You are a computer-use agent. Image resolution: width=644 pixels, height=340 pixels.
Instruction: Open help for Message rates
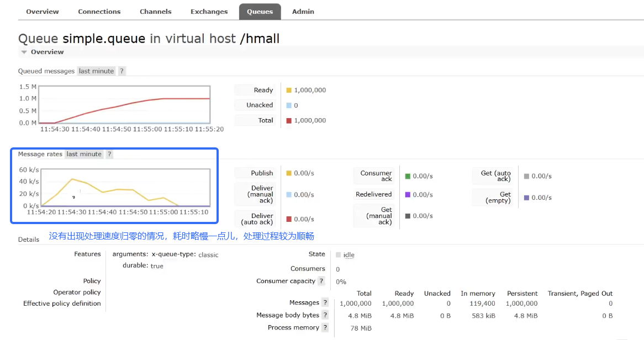pos(109,154)
